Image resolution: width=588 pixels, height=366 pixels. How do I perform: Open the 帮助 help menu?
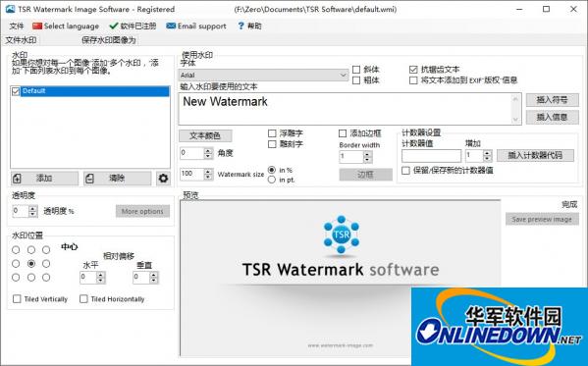coord(249,26)
